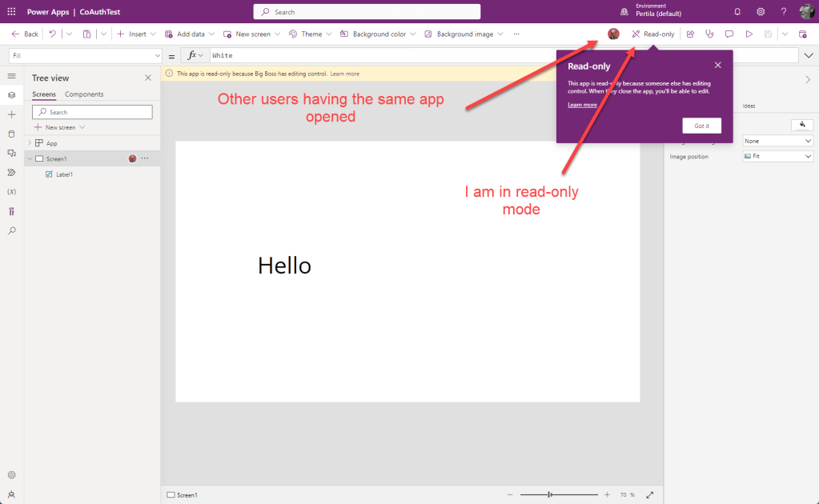This screenshot has width=819, height=504.
Task: Open the Variables pane icon
Action: pos(11,192)
